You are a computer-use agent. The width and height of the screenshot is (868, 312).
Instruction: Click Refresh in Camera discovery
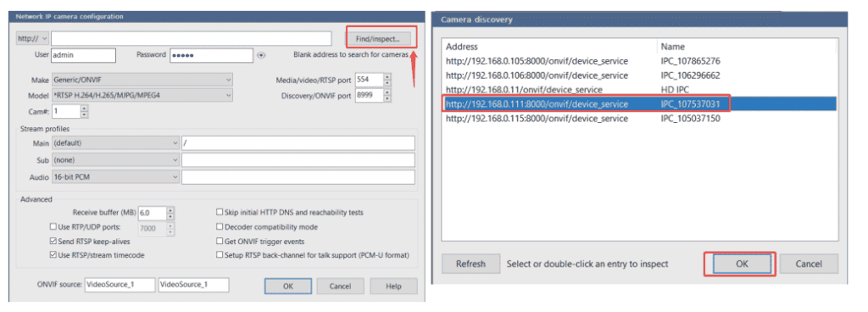tap(470, 264)
